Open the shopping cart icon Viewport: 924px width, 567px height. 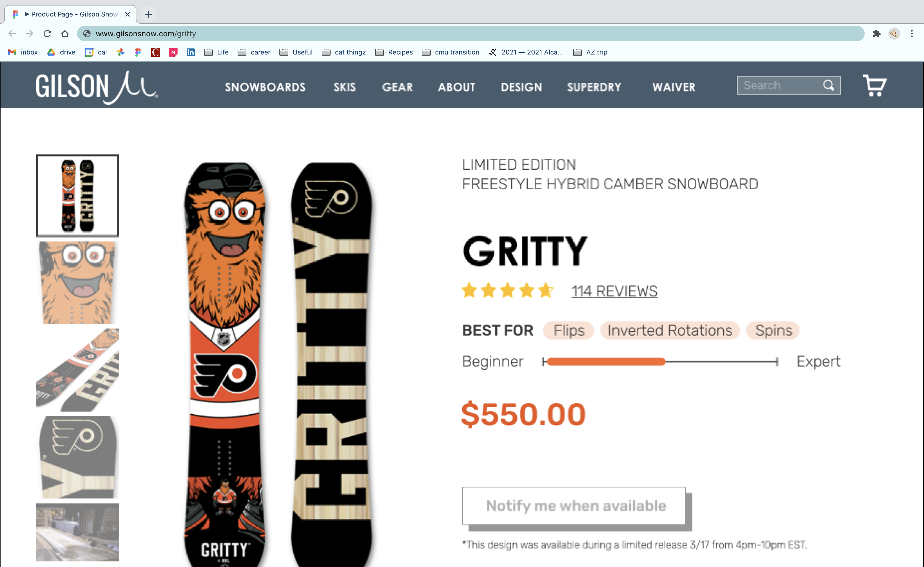point(875,85)
